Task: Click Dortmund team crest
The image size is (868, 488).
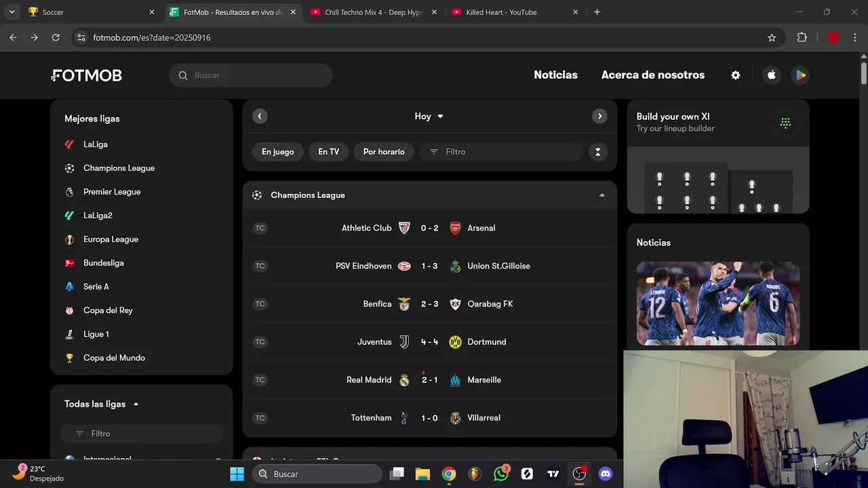Action: coord(455,342)
